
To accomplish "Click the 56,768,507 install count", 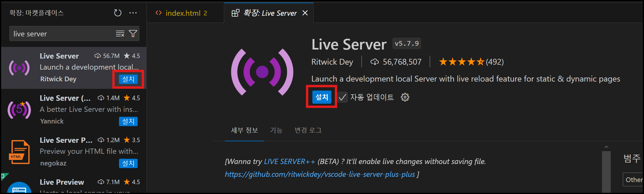I will pos(396,62).
